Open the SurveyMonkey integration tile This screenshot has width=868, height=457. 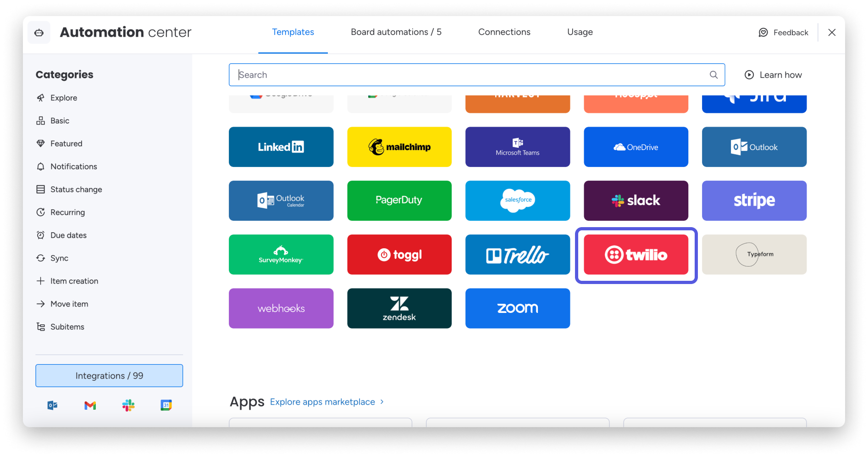(281, 255)
